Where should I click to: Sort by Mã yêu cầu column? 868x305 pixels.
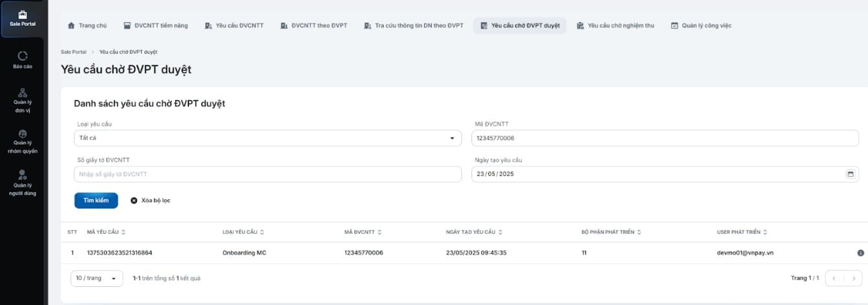(x=123, y=232)
